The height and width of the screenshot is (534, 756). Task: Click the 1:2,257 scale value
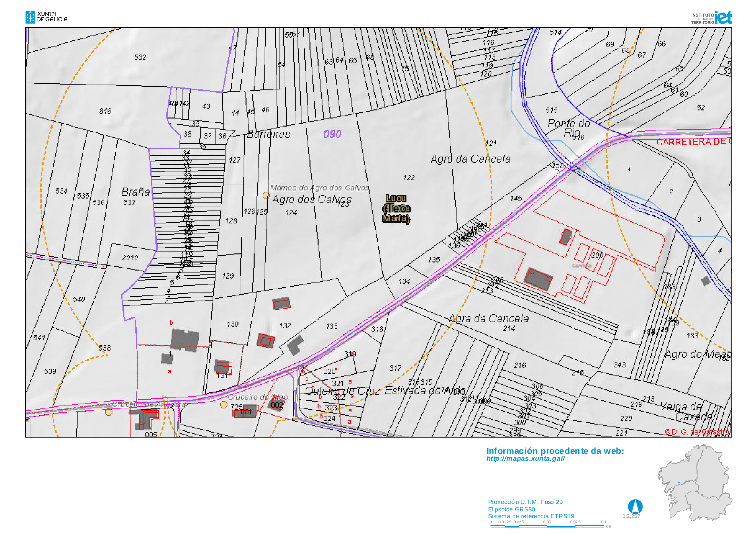[x=631, y=516]
